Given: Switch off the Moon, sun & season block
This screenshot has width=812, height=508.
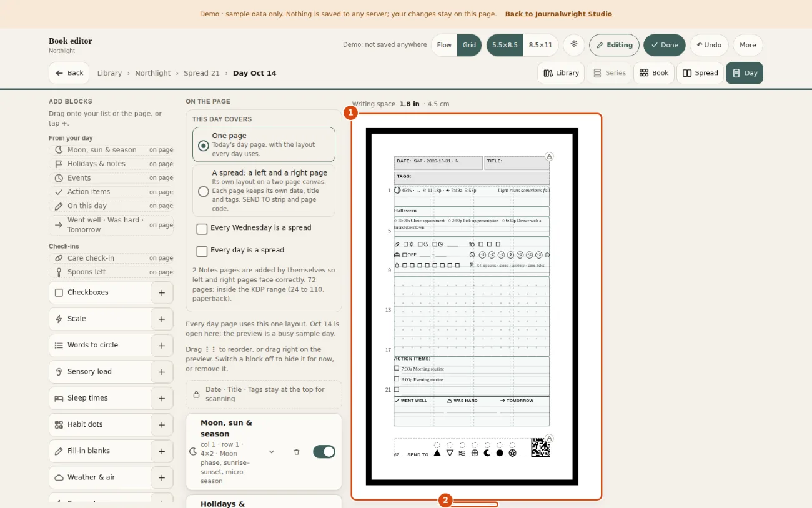Looking at the screenshot, I should pyautogui.click(x=324, y=452).
